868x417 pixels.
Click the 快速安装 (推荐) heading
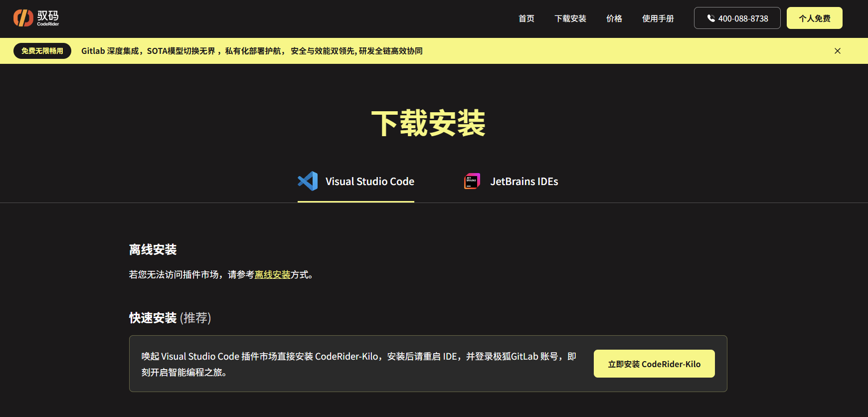(170, 318)
